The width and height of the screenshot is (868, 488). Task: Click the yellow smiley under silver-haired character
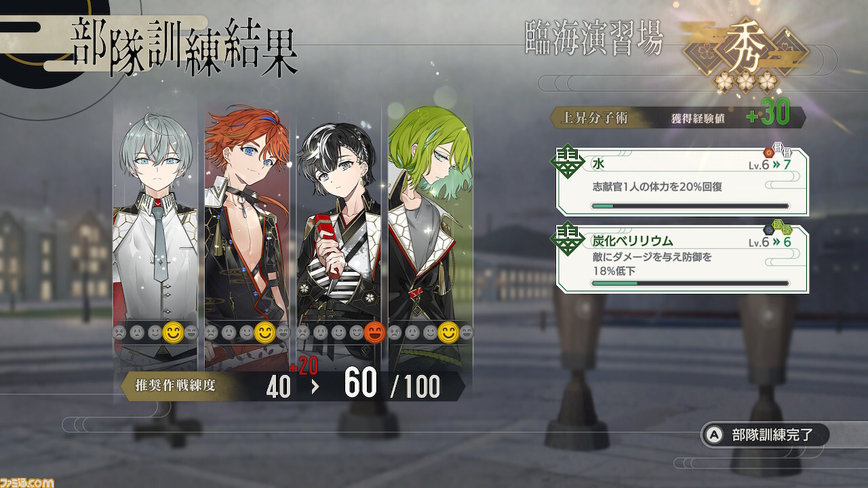[x=174, y=333]
